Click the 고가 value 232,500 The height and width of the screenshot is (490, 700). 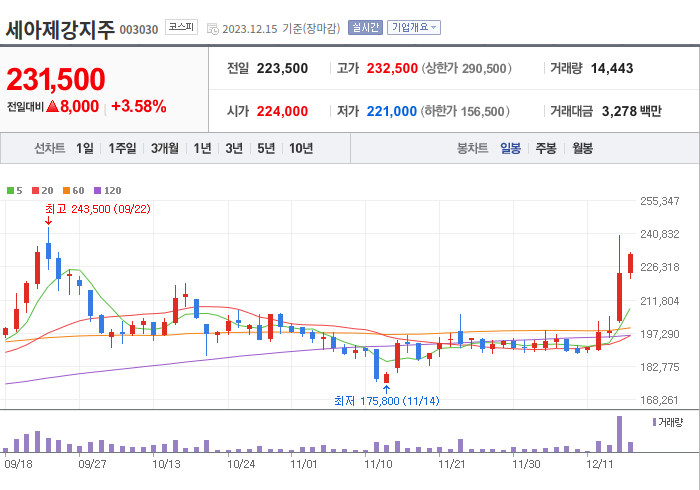pos(392,68)
